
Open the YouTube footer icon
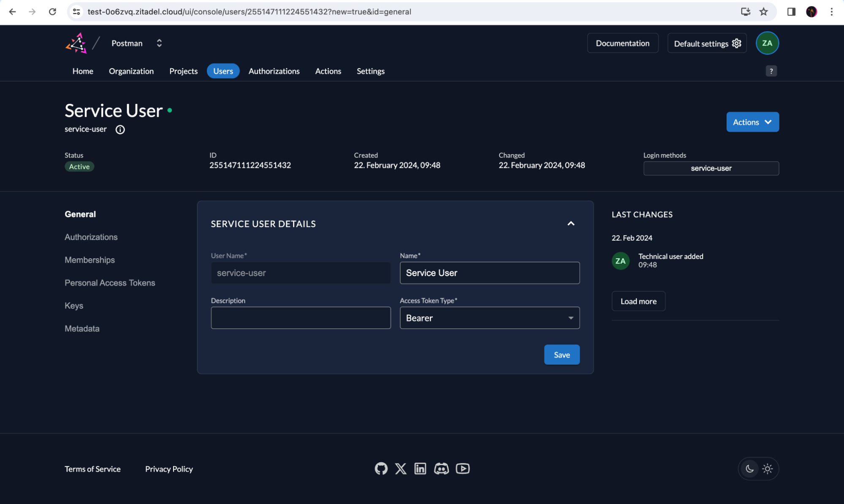point(463,469)
